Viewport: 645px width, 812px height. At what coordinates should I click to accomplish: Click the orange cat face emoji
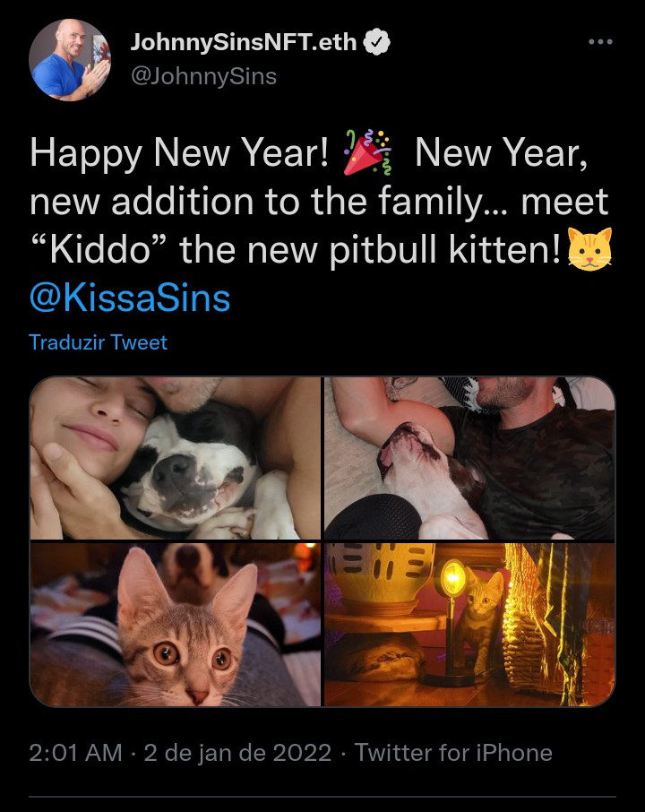[x=589, y=249]
